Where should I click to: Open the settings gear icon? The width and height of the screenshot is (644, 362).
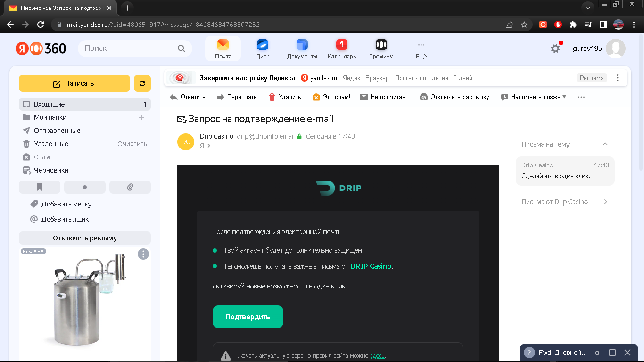556,48
